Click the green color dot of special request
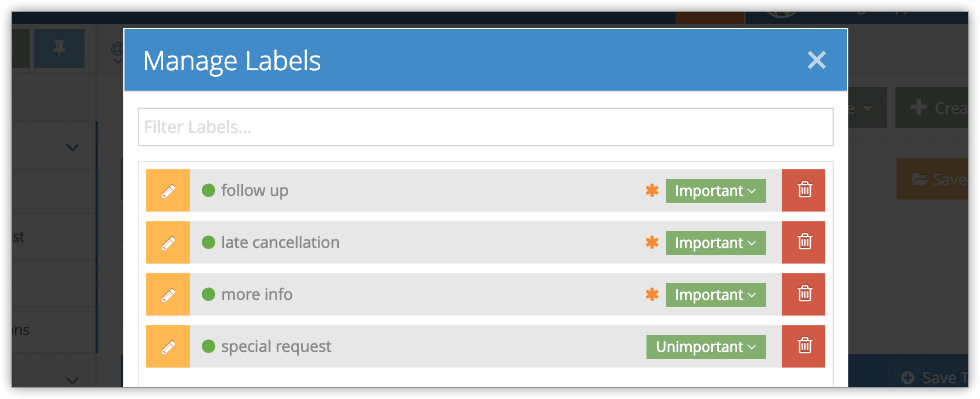 208,346
